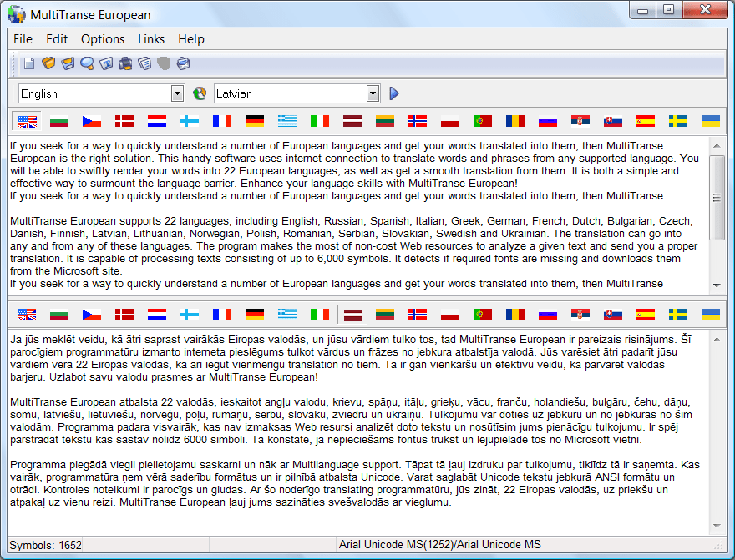735x560 pixels.
Task: Open the Options menu
Action: [102, 38]
